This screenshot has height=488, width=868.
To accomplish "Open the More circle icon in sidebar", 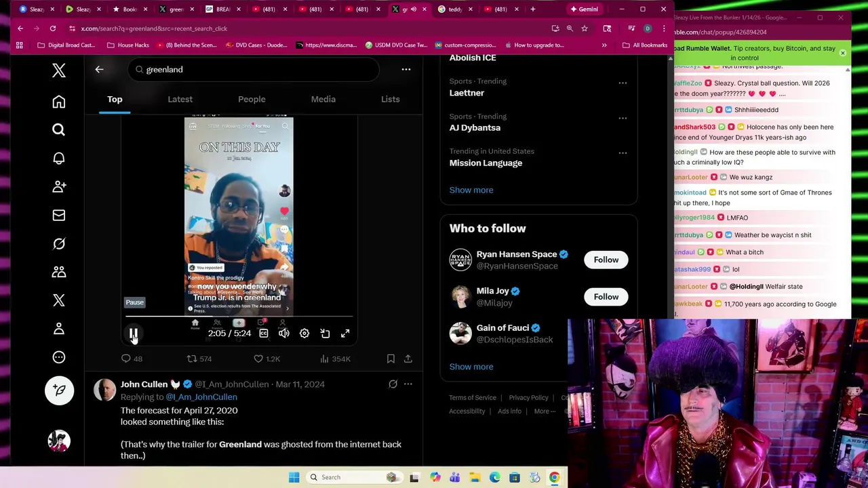I will point(59,357).
